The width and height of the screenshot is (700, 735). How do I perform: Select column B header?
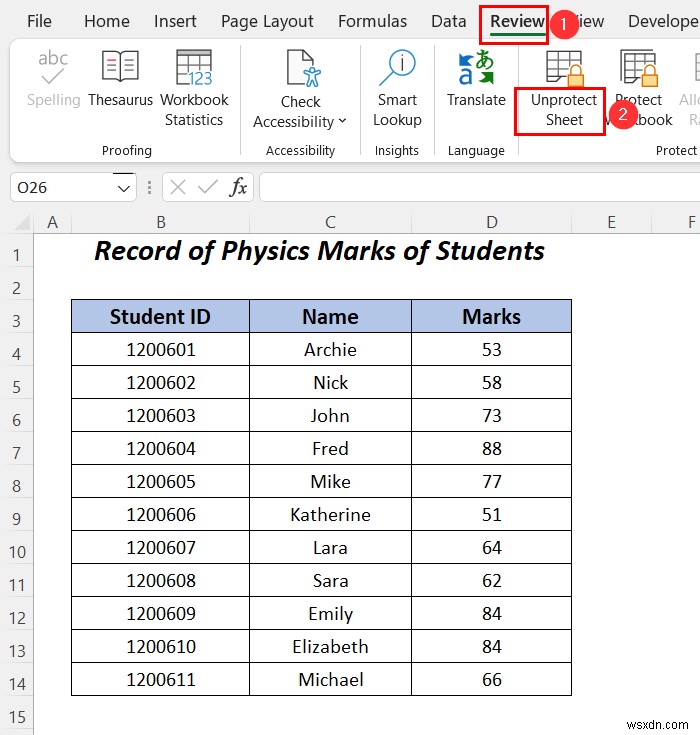pos(160,222)
